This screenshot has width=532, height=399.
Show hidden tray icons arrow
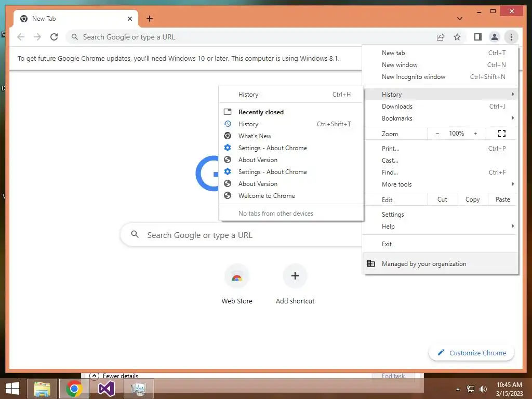[458, 389]
